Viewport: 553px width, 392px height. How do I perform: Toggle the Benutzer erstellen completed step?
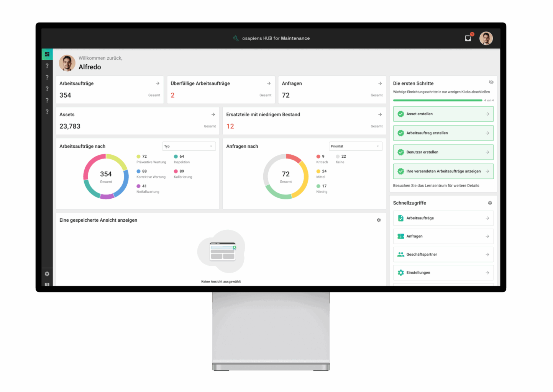[x=401, y=152]
